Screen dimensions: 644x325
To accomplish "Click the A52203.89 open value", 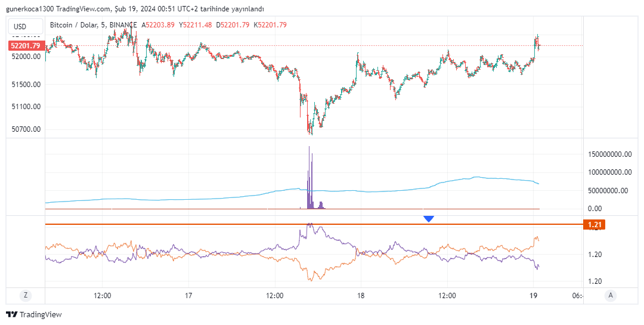I will pyautogui.click(x=157, y=25).
